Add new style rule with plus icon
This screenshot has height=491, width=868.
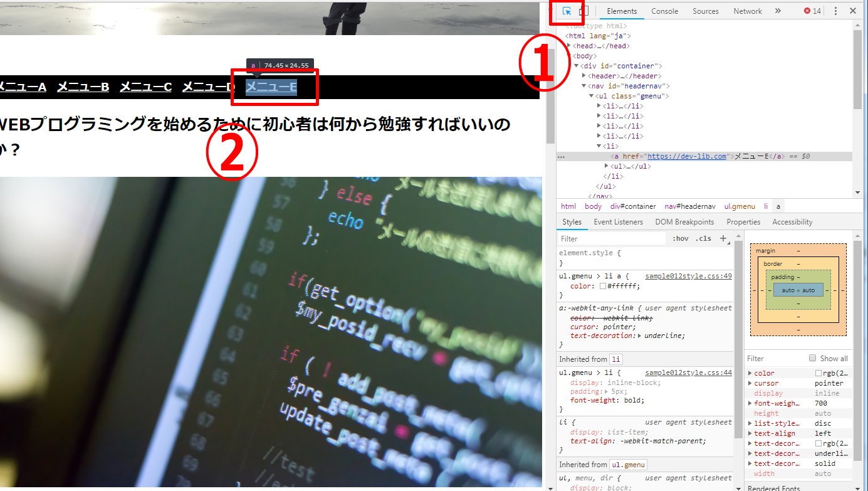coord(723,238)
